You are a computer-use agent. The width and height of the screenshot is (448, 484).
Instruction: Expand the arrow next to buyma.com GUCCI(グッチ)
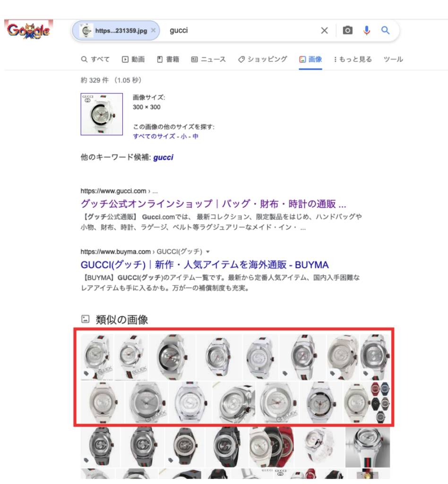coord(208,252)
